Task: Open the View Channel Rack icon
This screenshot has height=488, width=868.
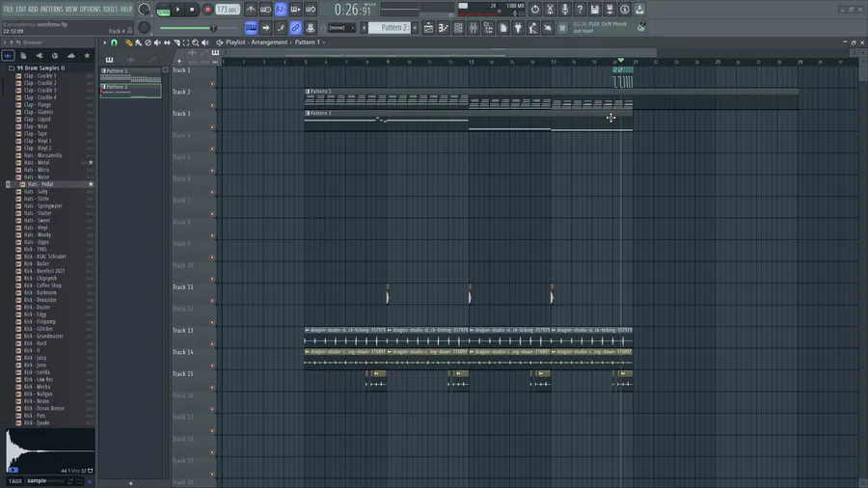Action: coord(458,28)
